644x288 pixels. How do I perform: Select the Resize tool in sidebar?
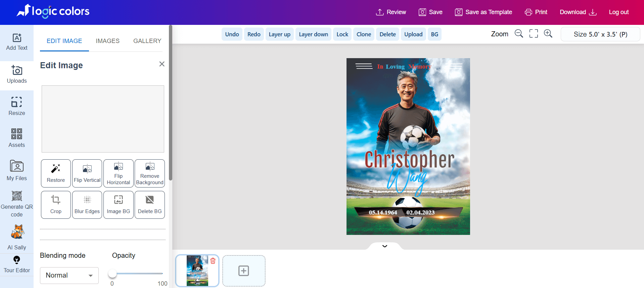click(x=17, y=106)
